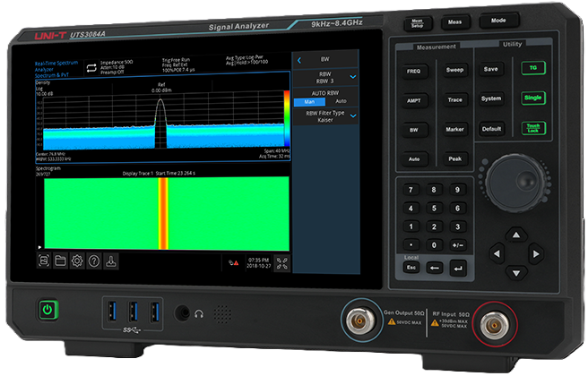Hit the enter return key
This screenshot has width=588, height=376.
click(458, 269)
